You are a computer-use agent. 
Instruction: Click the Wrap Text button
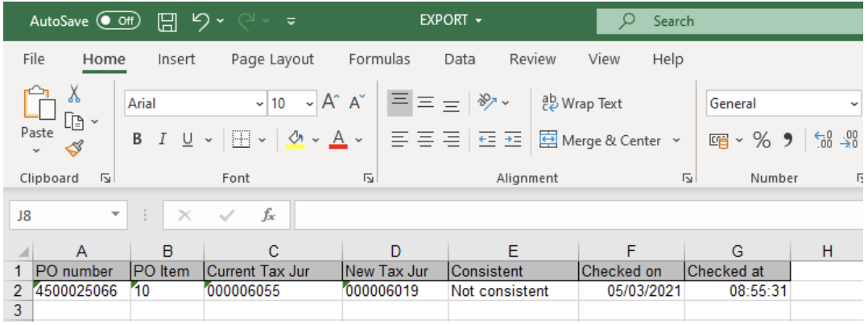pyautogui.click(x=581, y=104)
